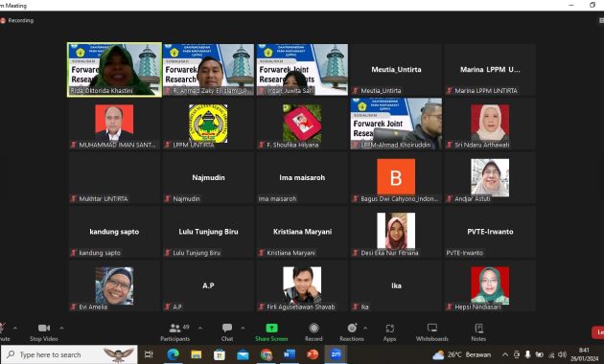Open Microsoft Edge from the taskbar

173,354
